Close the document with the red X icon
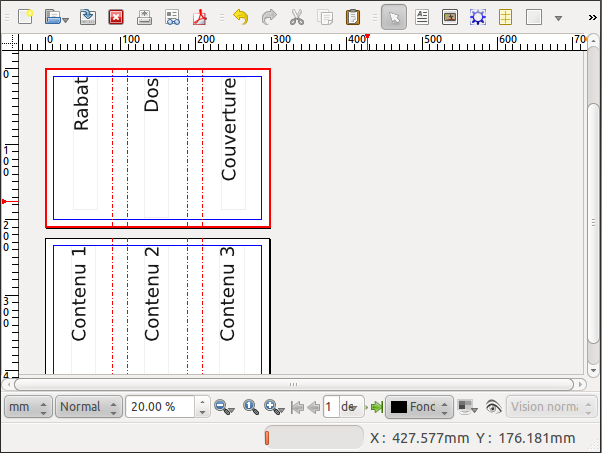Screen dimensions: 602x453 [116, 17]
